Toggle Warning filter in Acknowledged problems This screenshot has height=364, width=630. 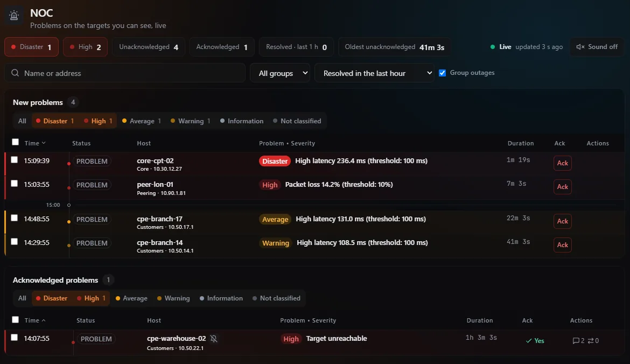tap(173, 298)
